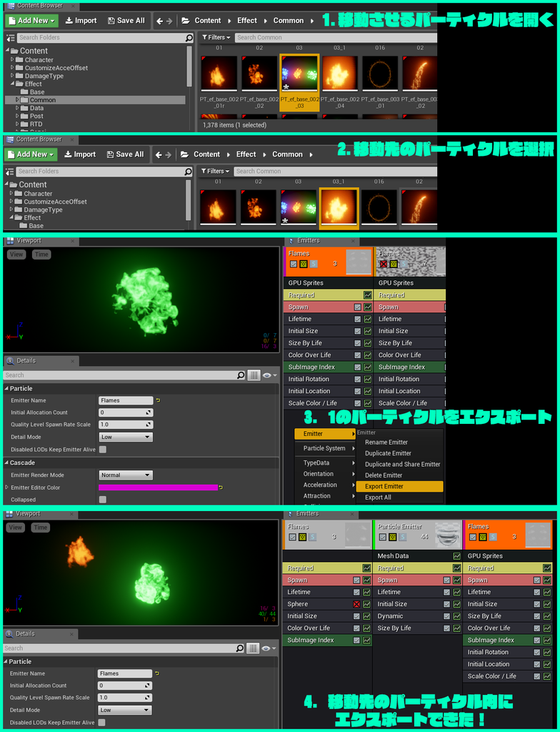Click the yellow render mode icon on the disabled Flames emitter

(x=394, y=264)
